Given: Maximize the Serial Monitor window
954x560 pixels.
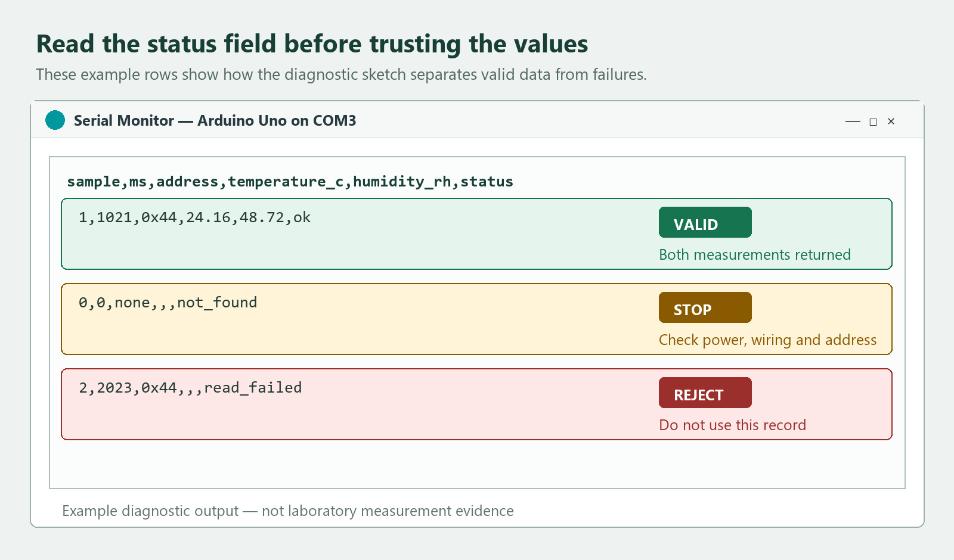Looking at the screenshot, I should [873, 122].
